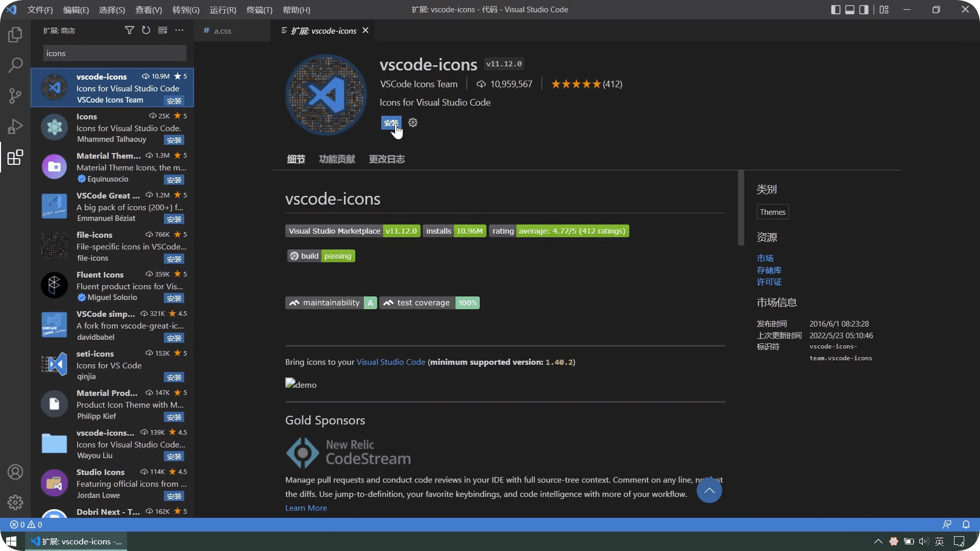Click the gear icon next to install button

tap(413, 122)
